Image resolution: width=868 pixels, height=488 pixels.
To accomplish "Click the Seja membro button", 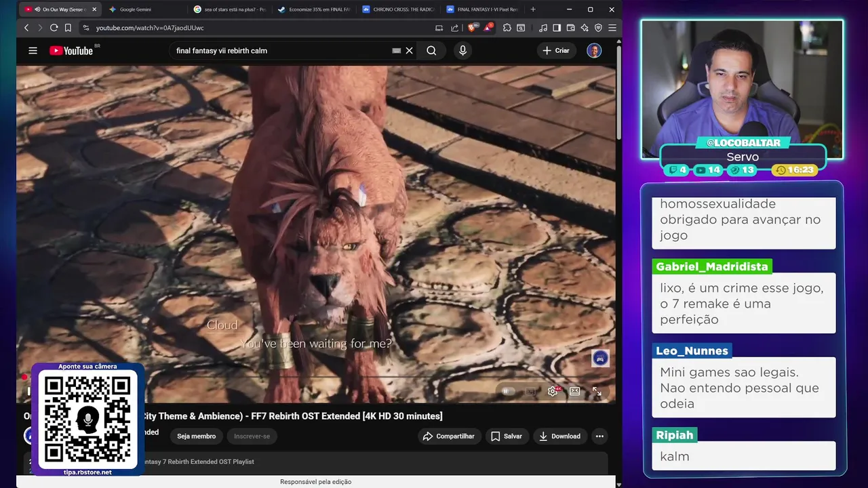I will click(x=197, y=436).
